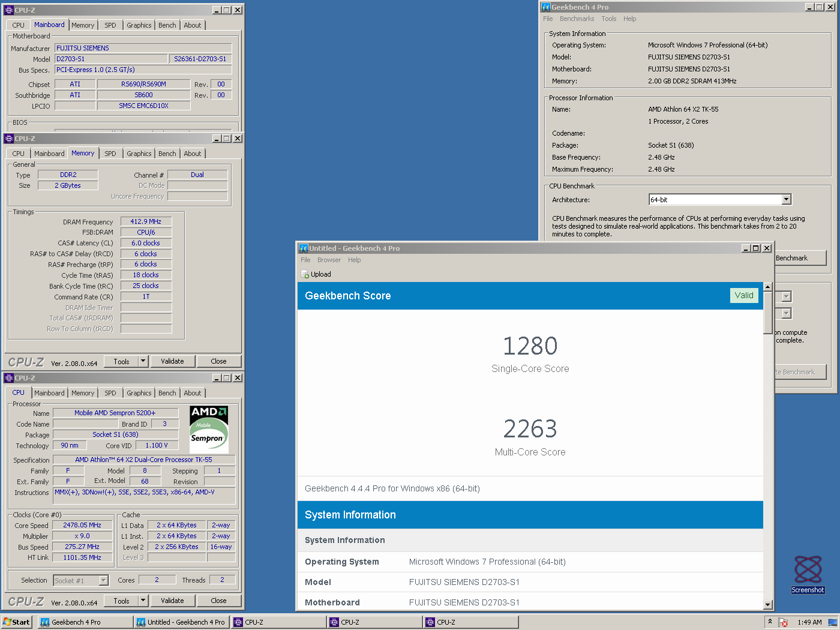
Task: Click scrollbar down arrow in results window
Action: [x=767, y=605]
